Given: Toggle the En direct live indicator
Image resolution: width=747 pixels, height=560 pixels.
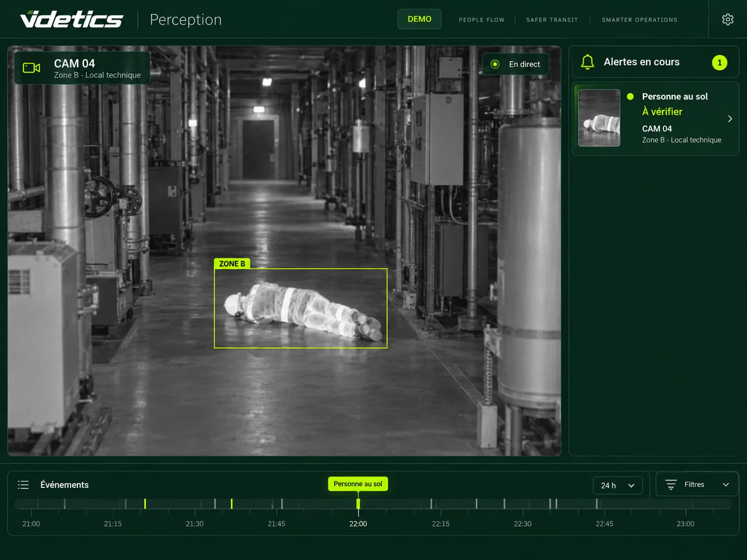Looking at the screenshot, I should tap(515, 64).
